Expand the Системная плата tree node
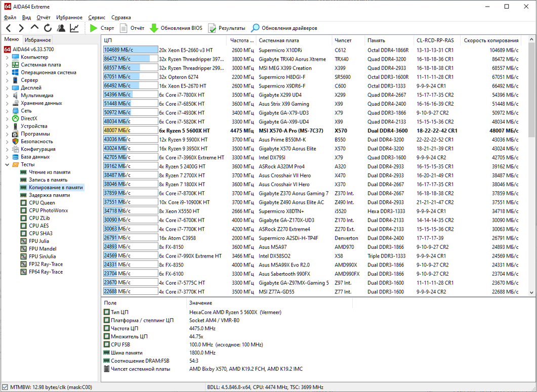This screenshot has width=537, height=392. (7, 65)
